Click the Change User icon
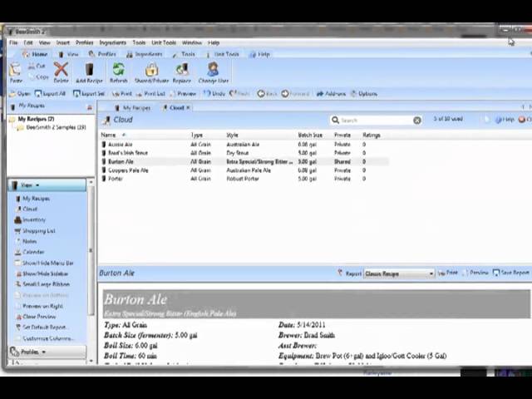 [214, 72]
